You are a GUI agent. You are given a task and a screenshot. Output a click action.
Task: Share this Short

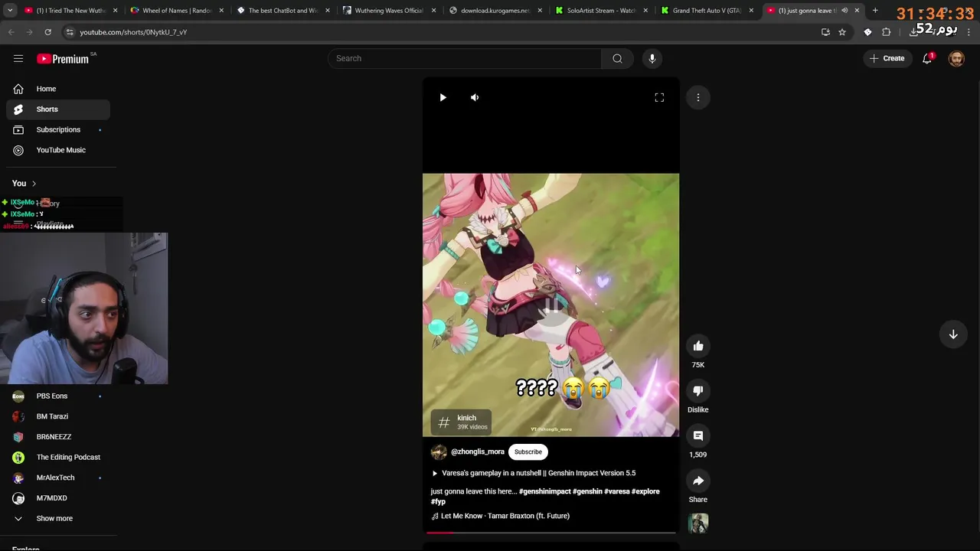pyautogui.click(x=698, y=481)
